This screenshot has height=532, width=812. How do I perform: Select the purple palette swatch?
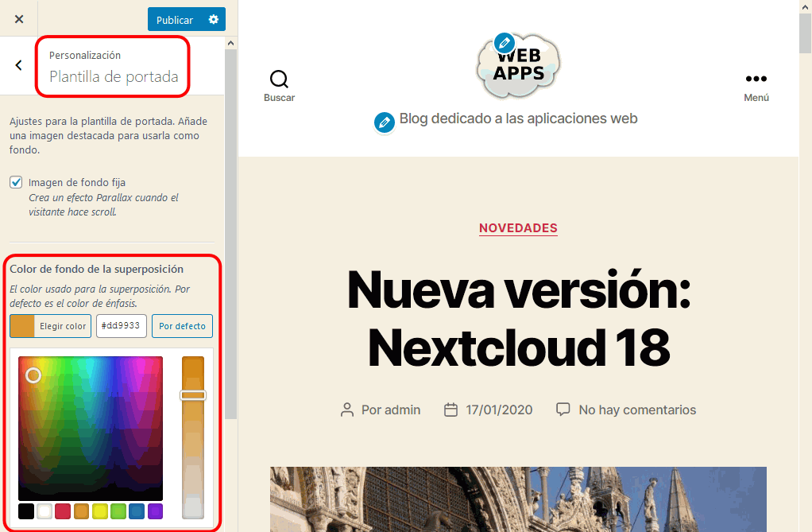pos(156,511)
